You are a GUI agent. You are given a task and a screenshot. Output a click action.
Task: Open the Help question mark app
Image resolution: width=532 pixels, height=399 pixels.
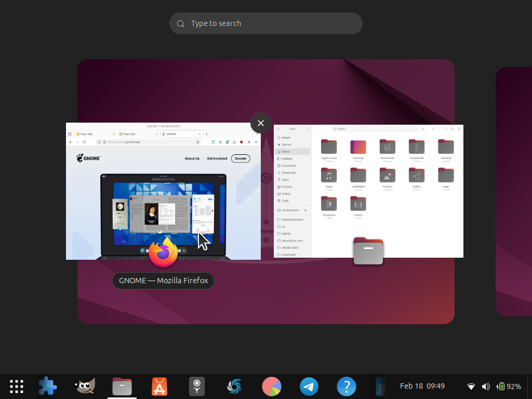[346, 387]
